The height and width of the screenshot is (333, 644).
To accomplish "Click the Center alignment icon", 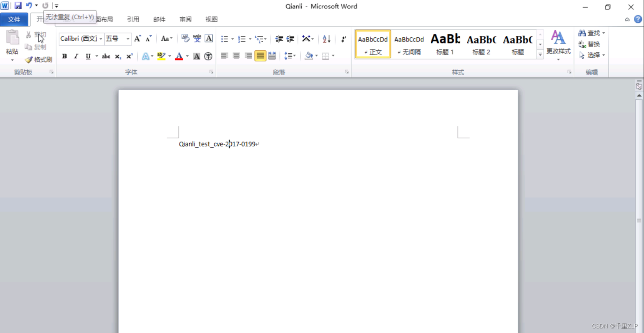I will [236, 56].
